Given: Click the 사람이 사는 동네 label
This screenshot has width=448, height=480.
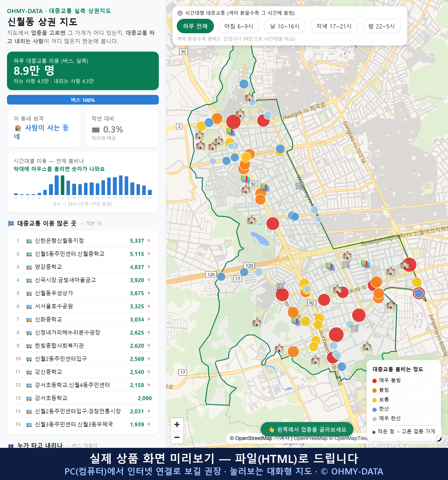Looking at the screenshot, I should pos(42,132).
